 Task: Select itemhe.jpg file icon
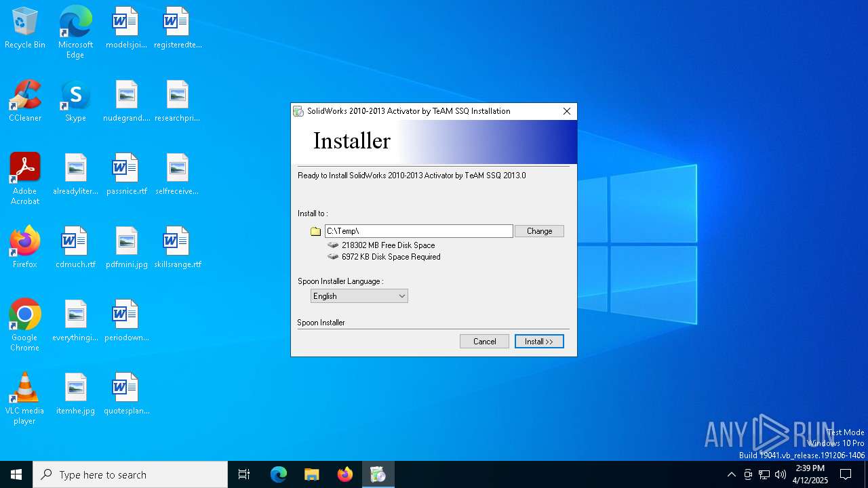75,394
